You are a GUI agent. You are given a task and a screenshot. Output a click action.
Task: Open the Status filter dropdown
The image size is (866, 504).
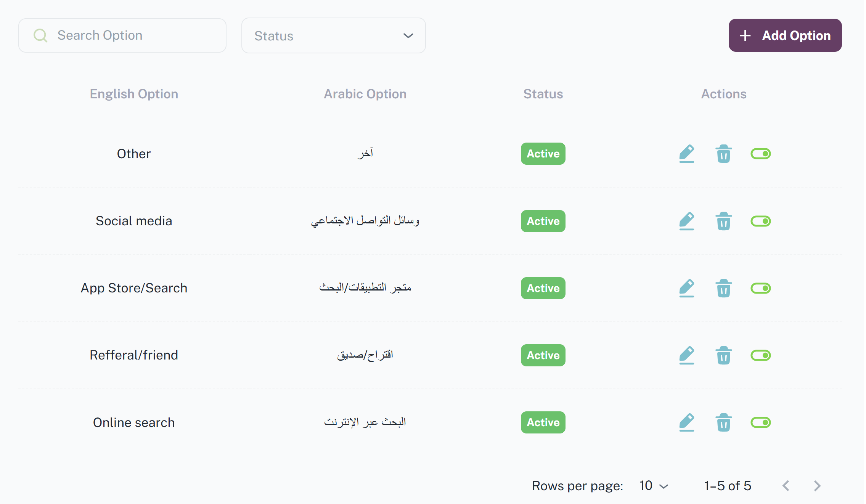(x=333, y=35)
